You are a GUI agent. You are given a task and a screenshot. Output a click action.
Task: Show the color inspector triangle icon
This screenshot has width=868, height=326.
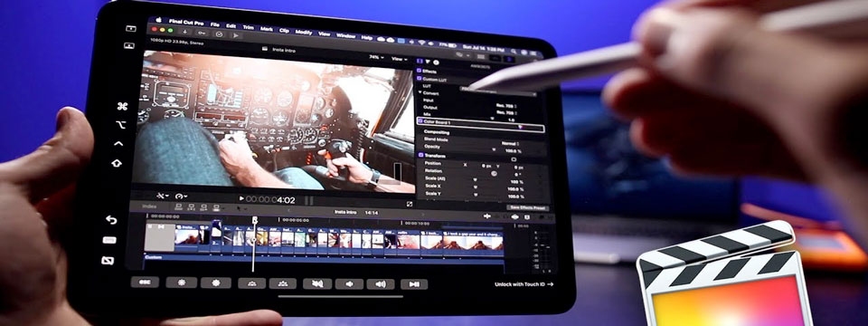pyautogui.click(x=428, y=62)
